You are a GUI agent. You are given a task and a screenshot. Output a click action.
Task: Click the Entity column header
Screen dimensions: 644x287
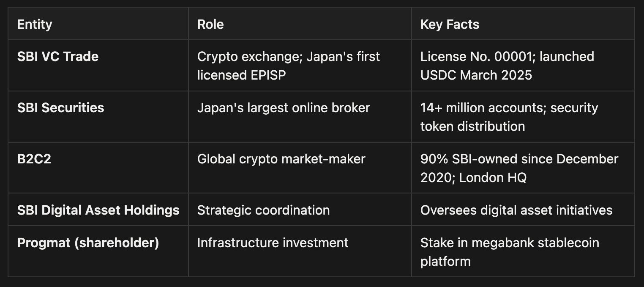[35, 24]
